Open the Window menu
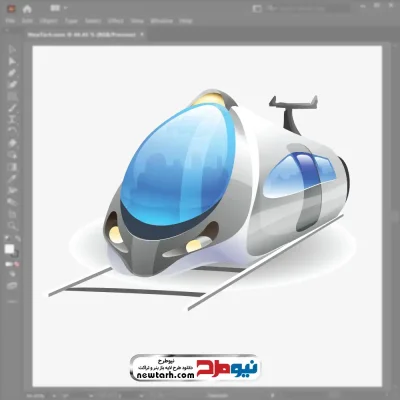 162,21
